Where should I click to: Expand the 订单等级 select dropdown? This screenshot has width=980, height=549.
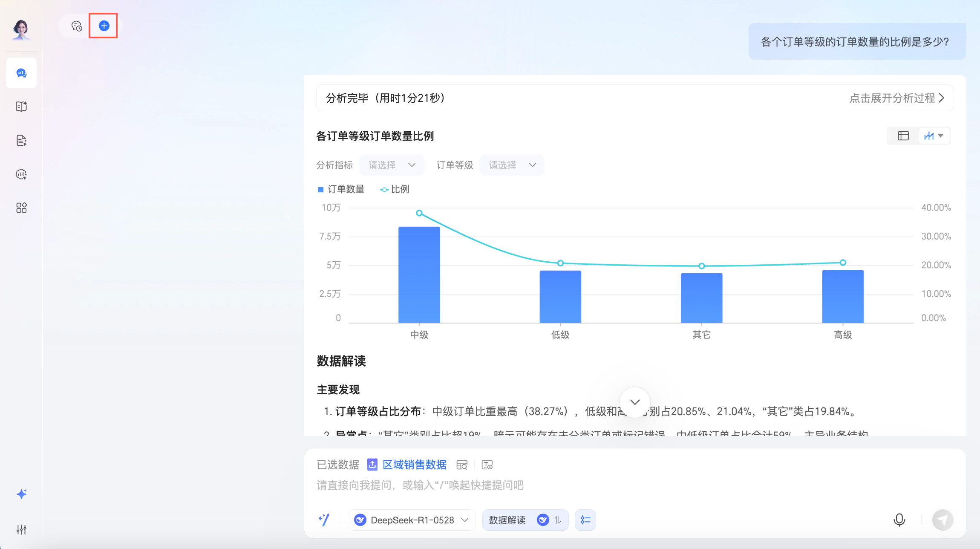point(512,165)
